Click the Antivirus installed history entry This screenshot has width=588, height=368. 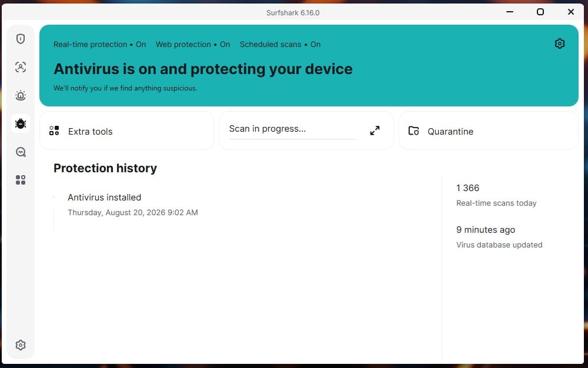(x=104, y=197)
